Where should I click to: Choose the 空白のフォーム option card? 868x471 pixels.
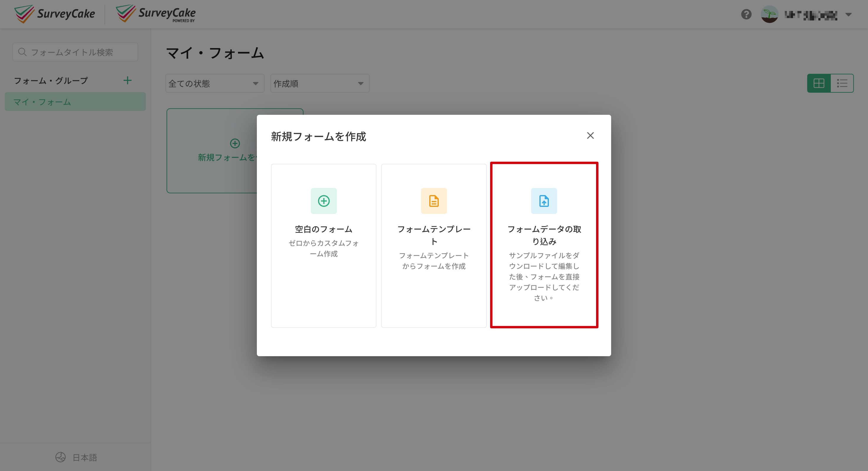[324, 246]
